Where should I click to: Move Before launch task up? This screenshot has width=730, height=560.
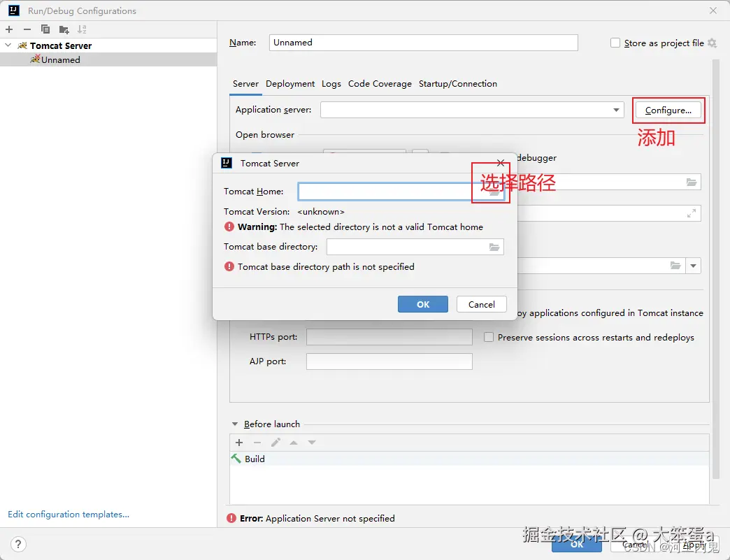click(294, 443)
